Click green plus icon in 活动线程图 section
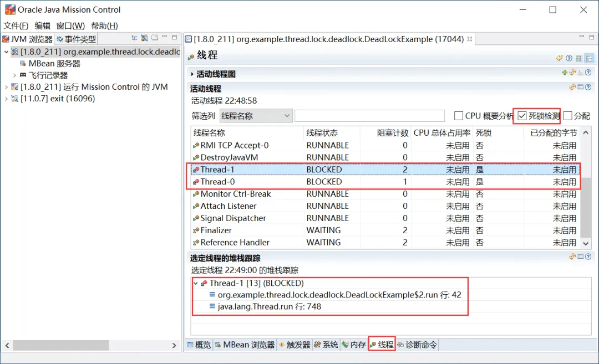 [x=565, y=73]
